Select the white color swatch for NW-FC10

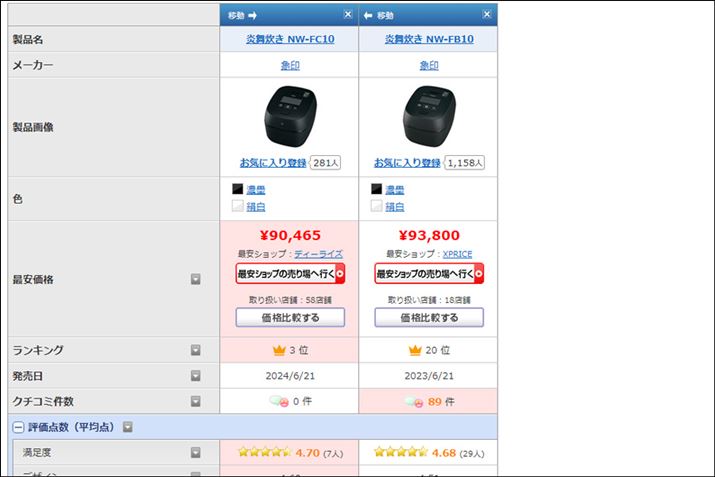pyautogui.click(x=238, y=206)
